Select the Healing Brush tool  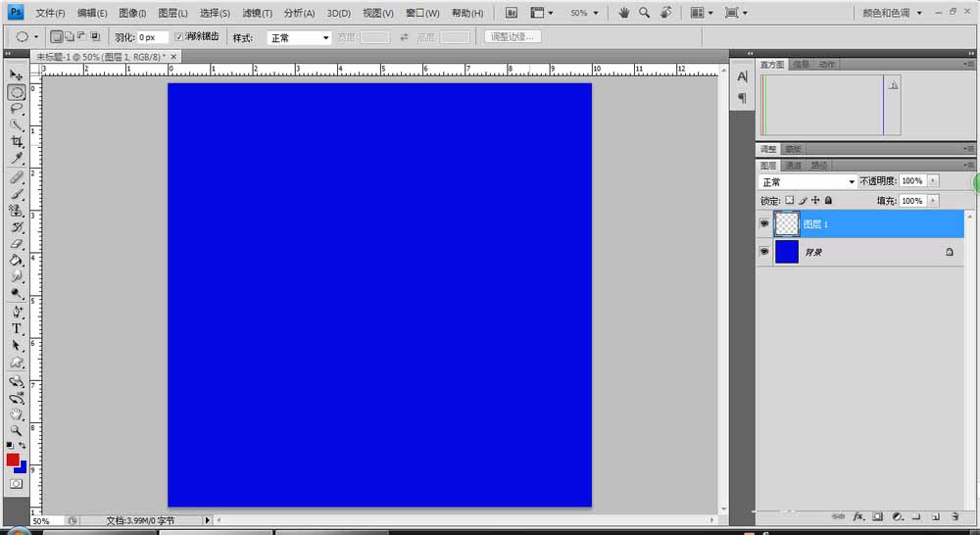[x=17, y=177]
